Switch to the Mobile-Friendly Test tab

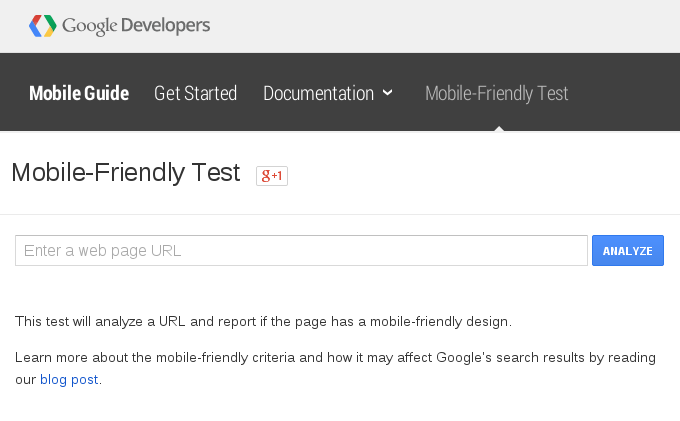[497, 93]
